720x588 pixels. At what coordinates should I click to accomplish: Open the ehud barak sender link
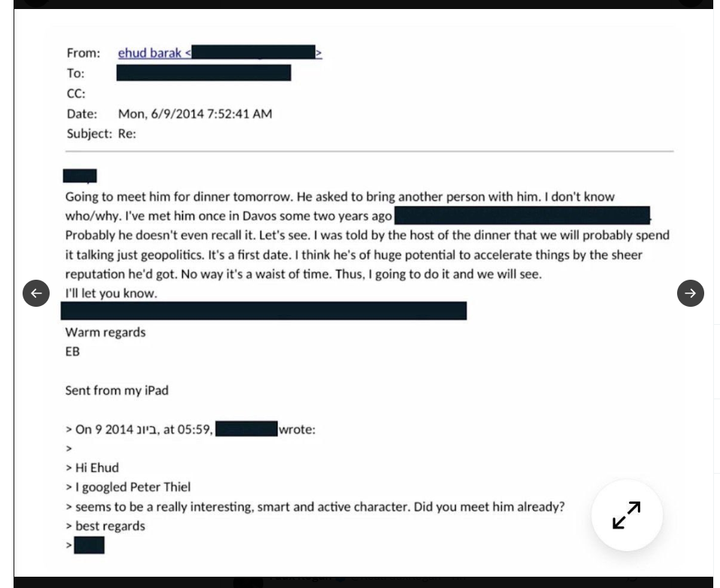150,53
